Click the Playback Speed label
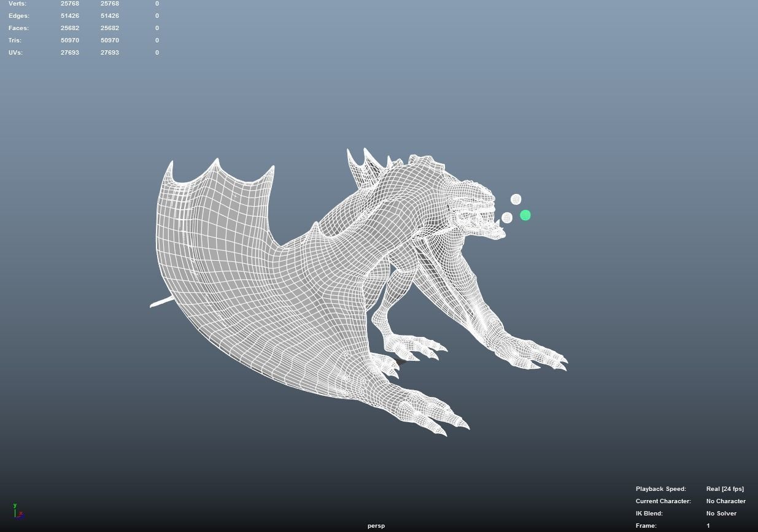The width and height of the screenshot is (758, 532). (x=661, y=489)
